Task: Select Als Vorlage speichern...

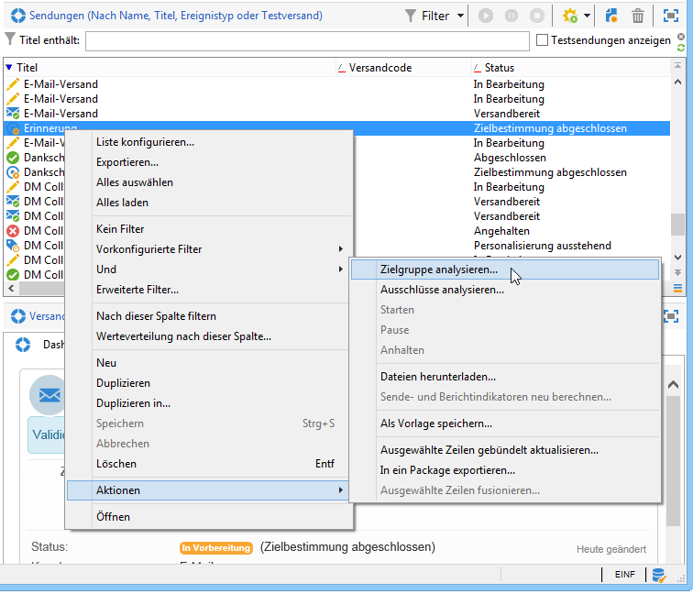Action: [x=505, y=423]
